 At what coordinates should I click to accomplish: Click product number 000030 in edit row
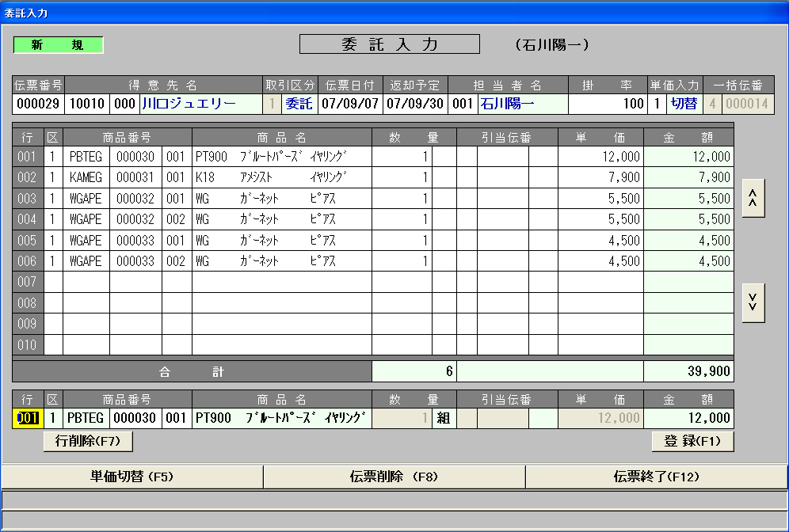pyautogui.click(x=135, y=418)
